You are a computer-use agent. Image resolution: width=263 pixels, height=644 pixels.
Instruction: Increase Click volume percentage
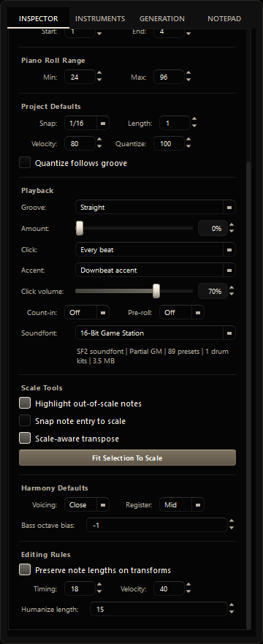pyautogui.click(x=232, y=288)
